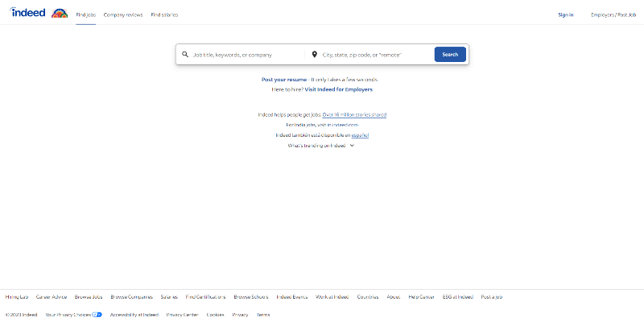Switch to español language link

360,135
